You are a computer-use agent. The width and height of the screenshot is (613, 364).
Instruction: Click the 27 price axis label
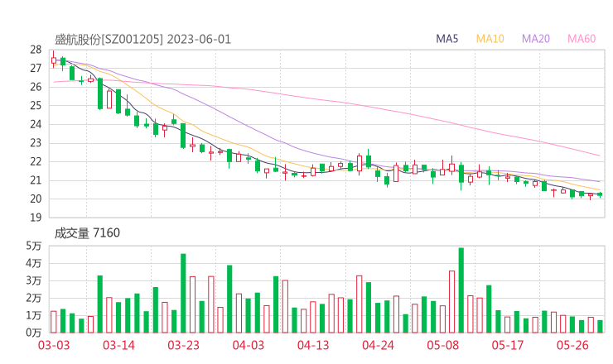[x=36, y=69]
